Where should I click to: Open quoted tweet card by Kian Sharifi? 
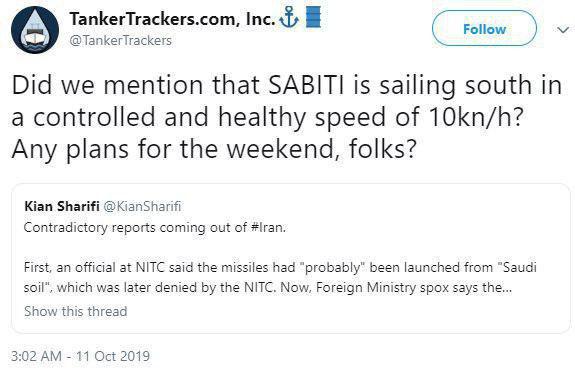pos(290,258)
